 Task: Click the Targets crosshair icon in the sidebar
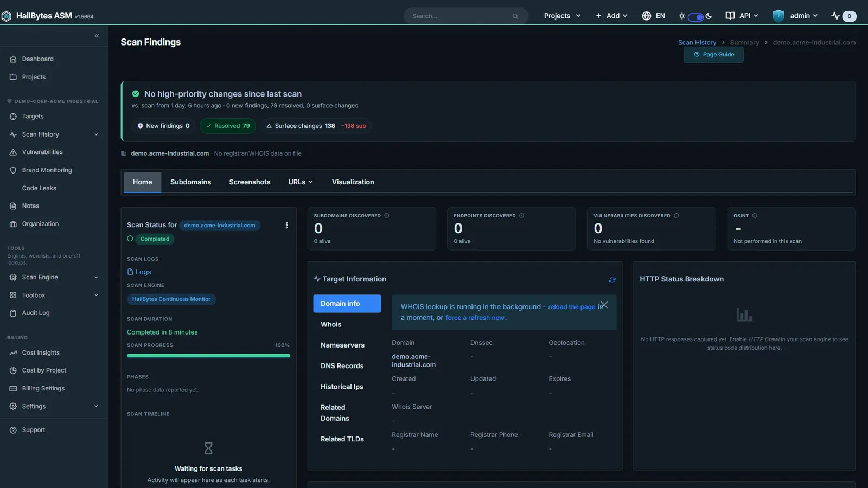click(13, 117)
